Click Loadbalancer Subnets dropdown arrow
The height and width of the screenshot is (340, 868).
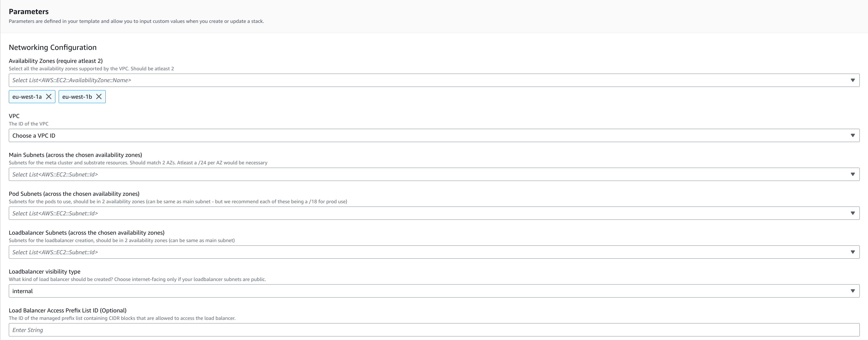coord(853,252)
